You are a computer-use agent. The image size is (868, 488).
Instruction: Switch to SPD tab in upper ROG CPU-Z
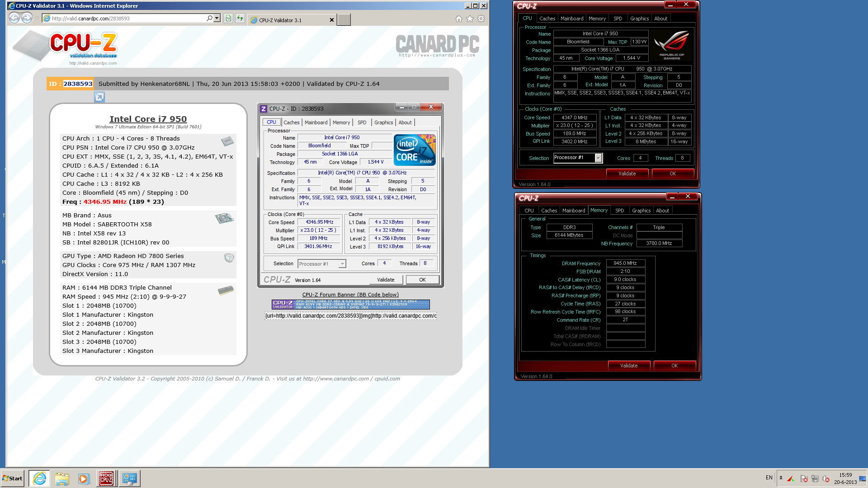coord(618,19)
